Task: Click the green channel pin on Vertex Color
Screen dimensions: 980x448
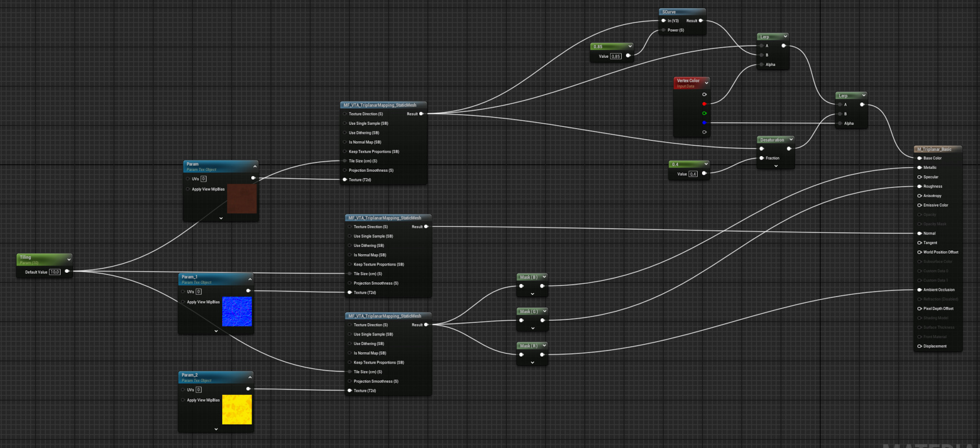Action: pyautogui.click(x=704, y=113)
